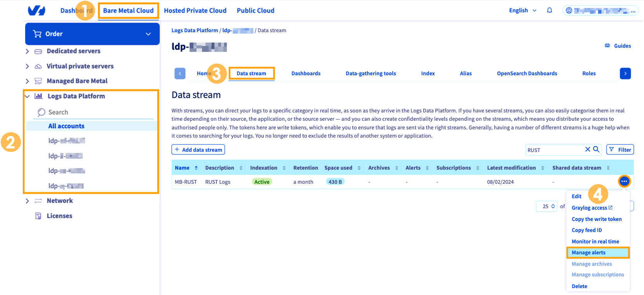Expand Managed Bare Metal tree
The width and height of the screenshot is (644, 295).
27,81
